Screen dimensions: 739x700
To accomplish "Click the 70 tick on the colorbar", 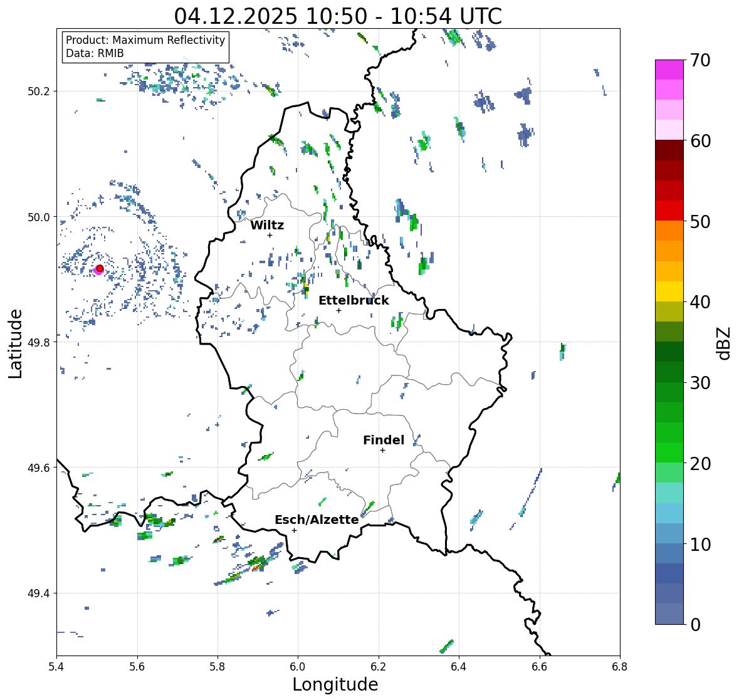I will click(700, 60).
